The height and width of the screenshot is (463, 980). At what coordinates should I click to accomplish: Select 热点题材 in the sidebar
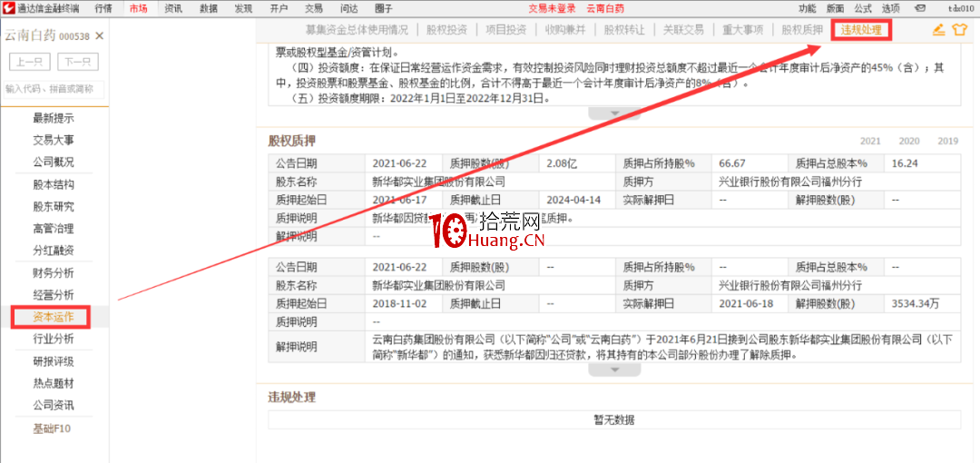point(54,383)
